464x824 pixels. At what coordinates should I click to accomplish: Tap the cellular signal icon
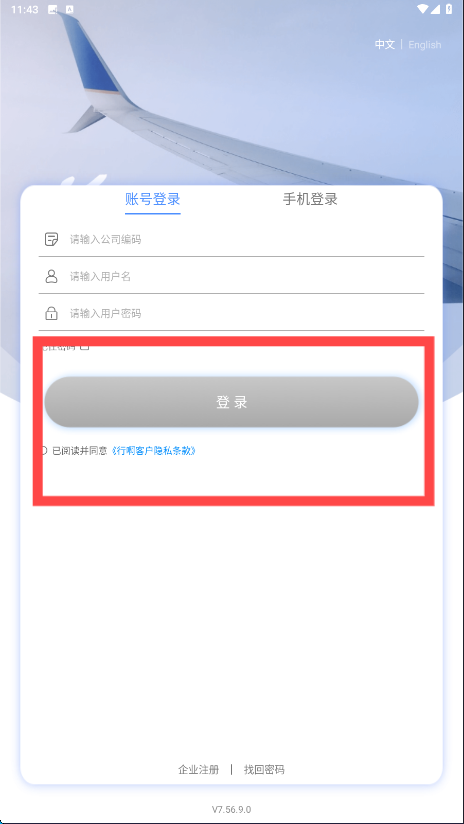(x=436, y=9)
